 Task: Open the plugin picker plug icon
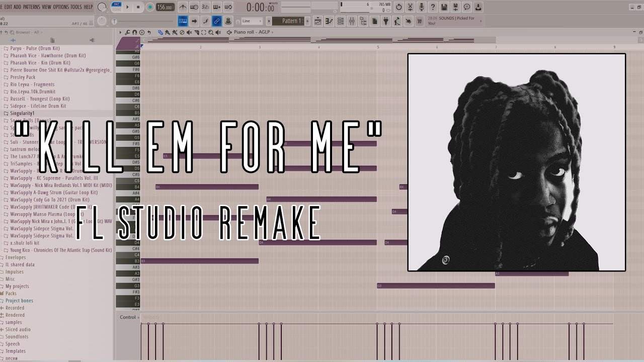386,21
